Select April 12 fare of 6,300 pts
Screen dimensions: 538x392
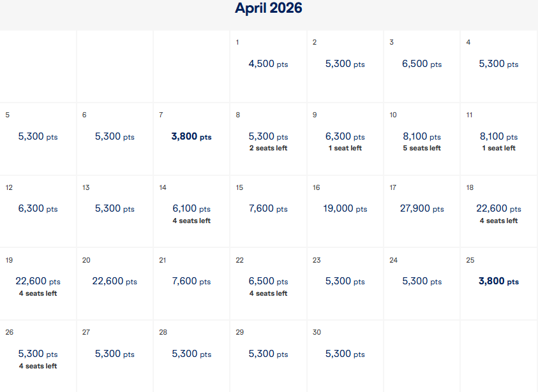pos(38,209)
